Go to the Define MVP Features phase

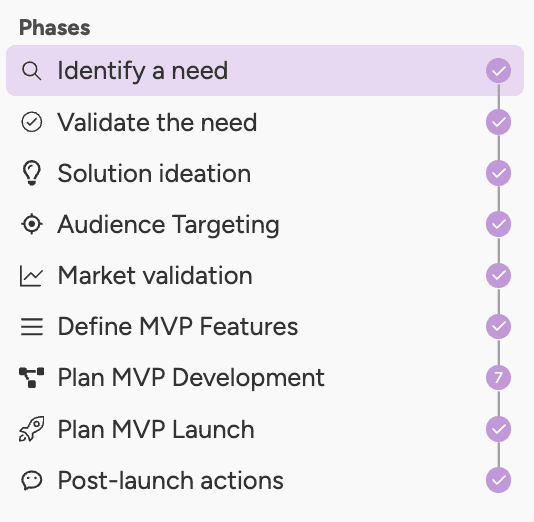[265, 327]
